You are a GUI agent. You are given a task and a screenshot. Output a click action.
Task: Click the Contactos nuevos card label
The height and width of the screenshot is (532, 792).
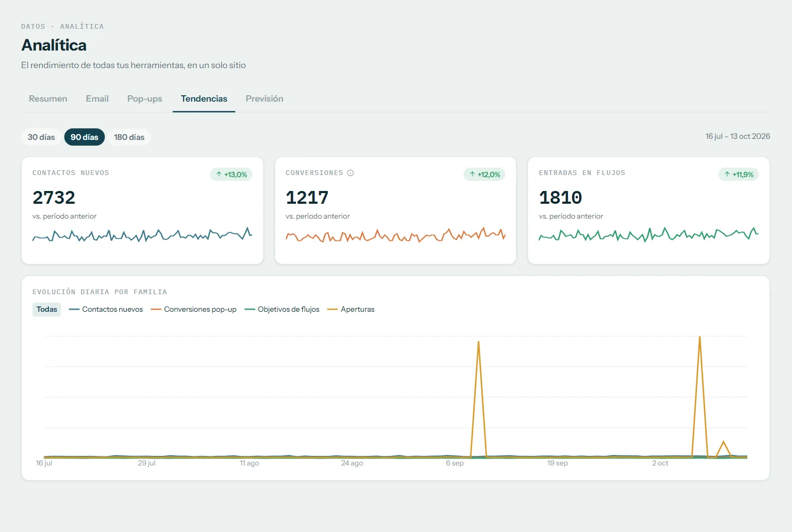[71, 173]
